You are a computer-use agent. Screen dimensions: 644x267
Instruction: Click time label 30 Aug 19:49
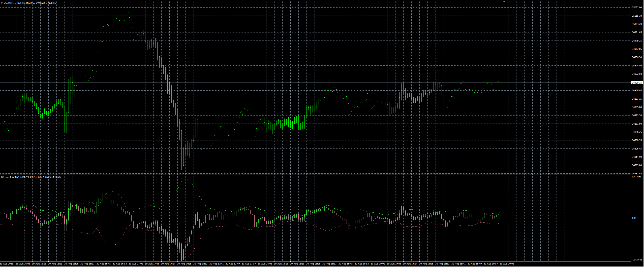[x=475, y=264]
